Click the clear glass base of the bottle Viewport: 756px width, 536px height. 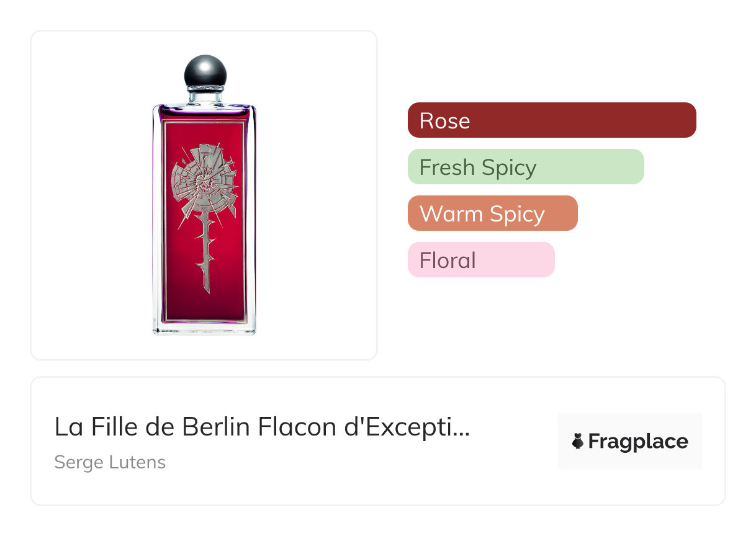pyautogui.click(x=204, y=328)
